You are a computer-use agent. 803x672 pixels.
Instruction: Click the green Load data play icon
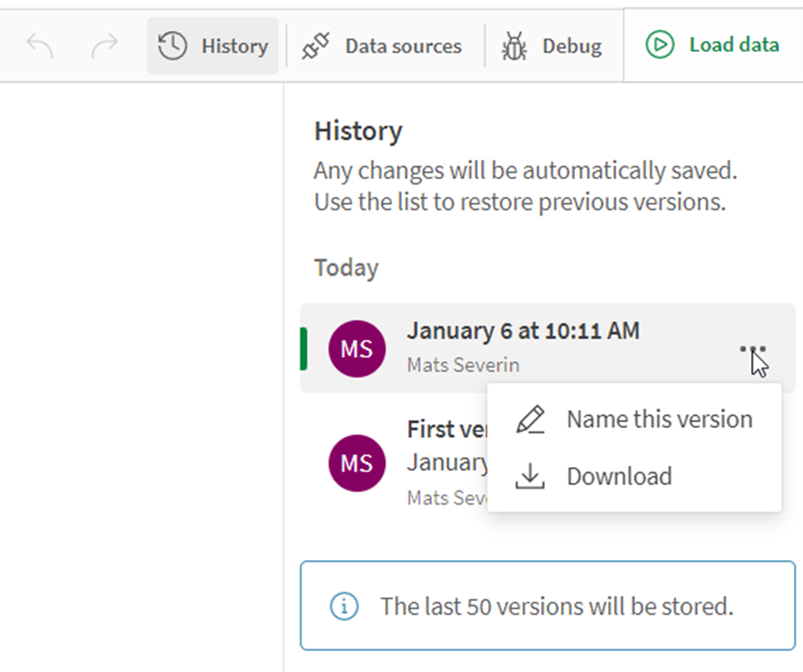click(x=658, y=45)
